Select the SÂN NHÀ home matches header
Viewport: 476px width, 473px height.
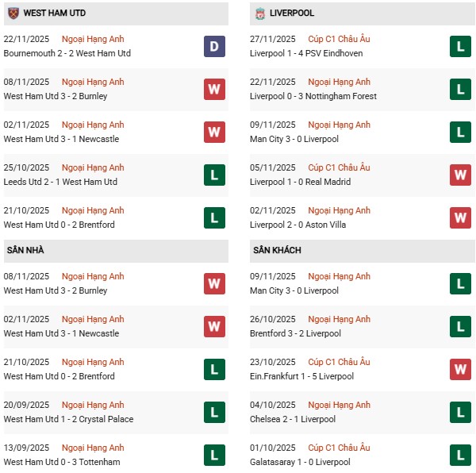[x=25, y=251]
